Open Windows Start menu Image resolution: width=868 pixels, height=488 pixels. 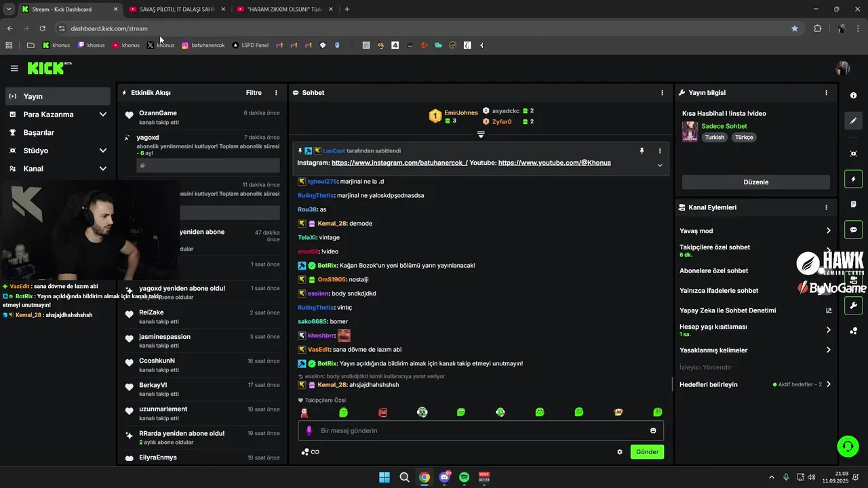[x=384, y=477]
